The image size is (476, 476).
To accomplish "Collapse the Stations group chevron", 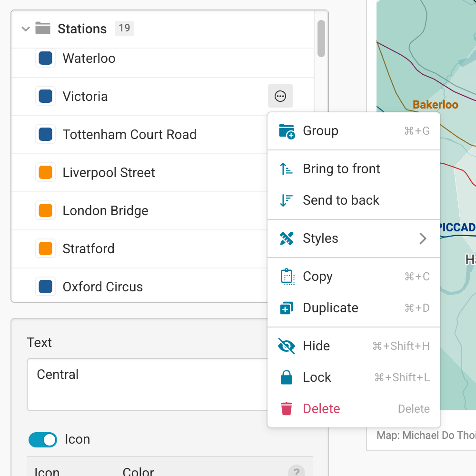I will tap(25, 29).
